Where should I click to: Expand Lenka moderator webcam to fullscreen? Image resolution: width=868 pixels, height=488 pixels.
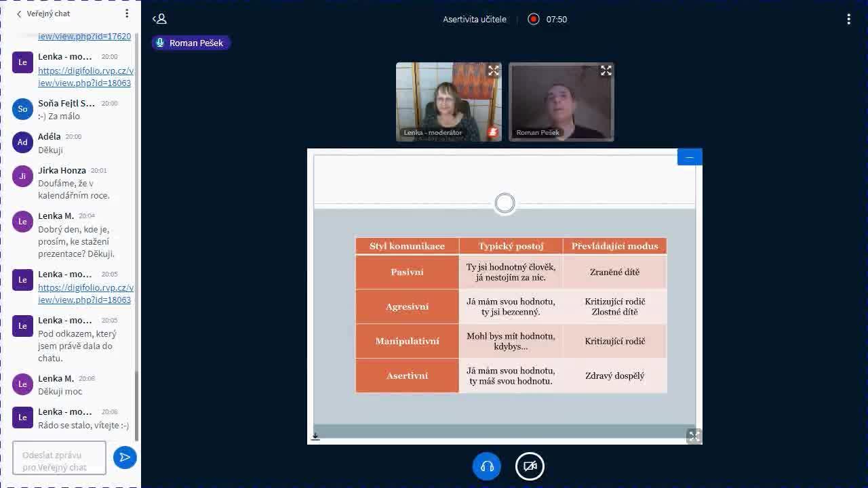[x=493, y=70]
